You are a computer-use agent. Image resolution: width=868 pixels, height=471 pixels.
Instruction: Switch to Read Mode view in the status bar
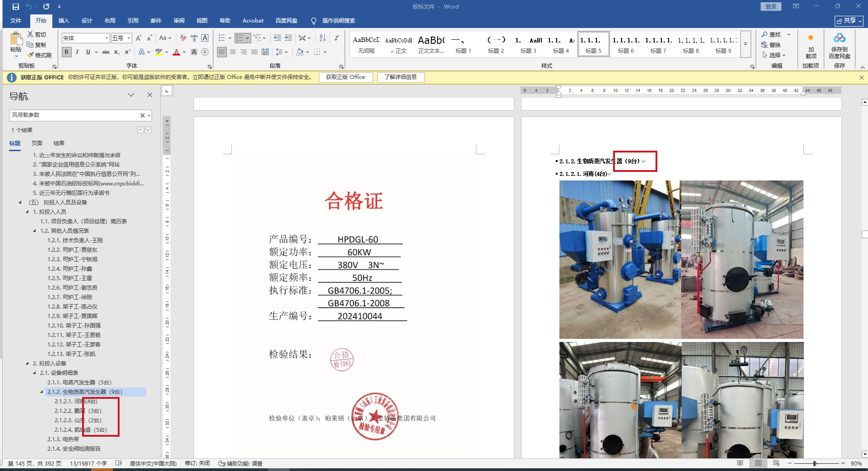(x=740, y=463)
